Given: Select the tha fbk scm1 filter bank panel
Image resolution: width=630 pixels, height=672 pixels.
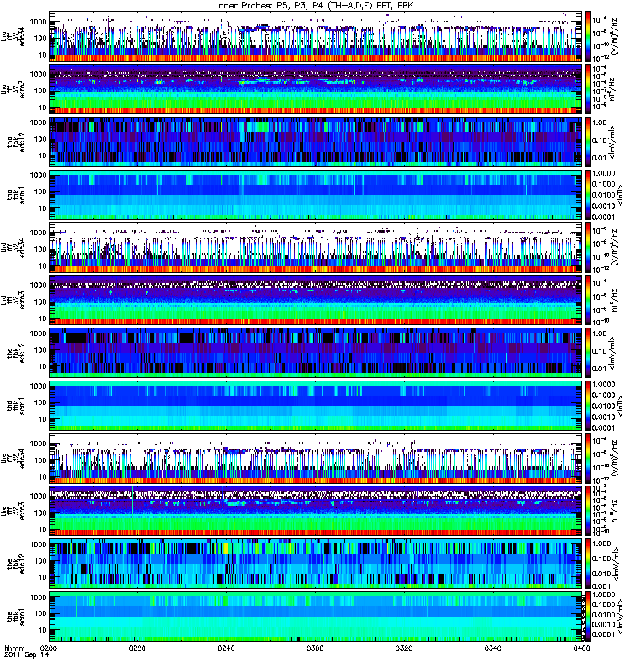Looking at the screenshot, I should 316,195.
